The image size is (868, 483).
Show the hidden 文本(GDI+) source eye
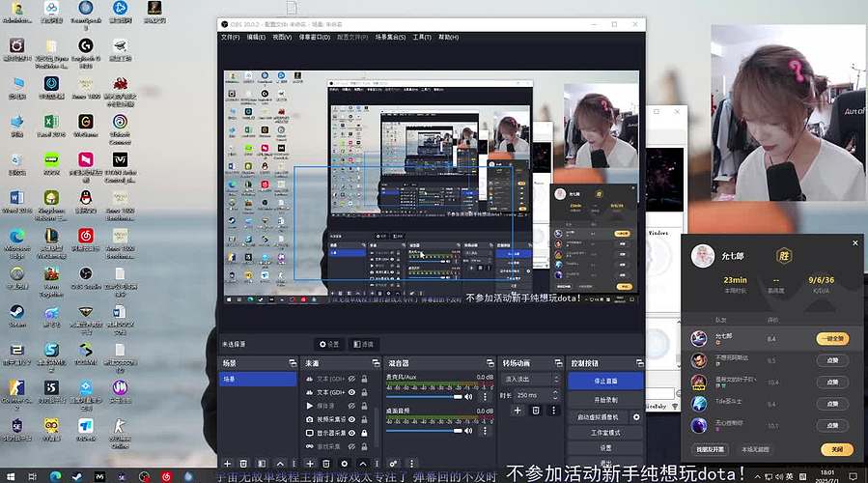tap(351, 379)
